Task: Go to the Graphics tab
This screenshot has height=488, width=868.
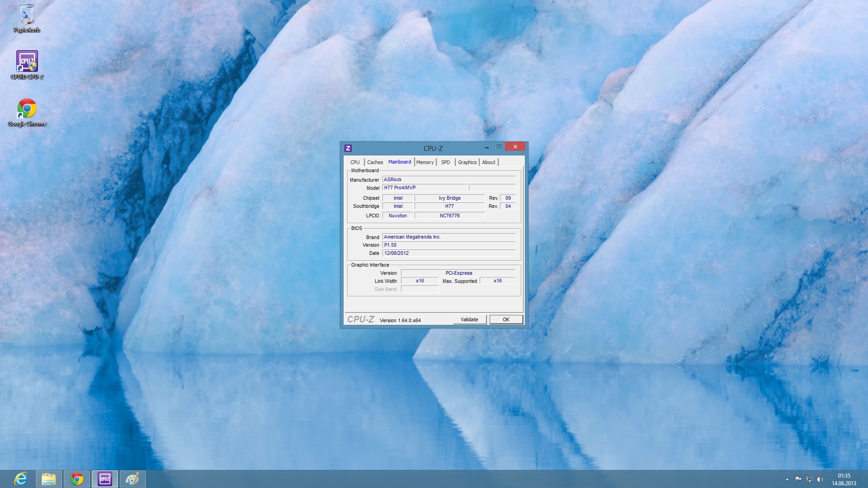Action: [x=467, y=162]
